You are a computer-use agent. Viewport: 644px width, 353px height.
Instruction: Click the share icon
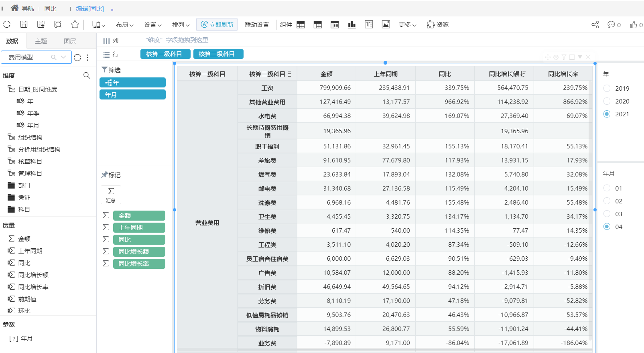pos(595,24)
